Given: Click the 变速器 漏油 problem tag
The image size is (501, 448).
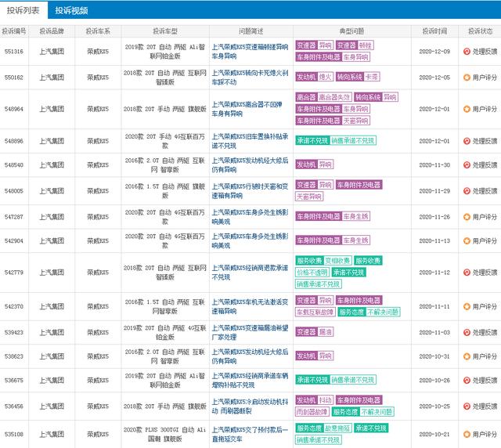Looking at the screenshot, I should coord(315,331).
